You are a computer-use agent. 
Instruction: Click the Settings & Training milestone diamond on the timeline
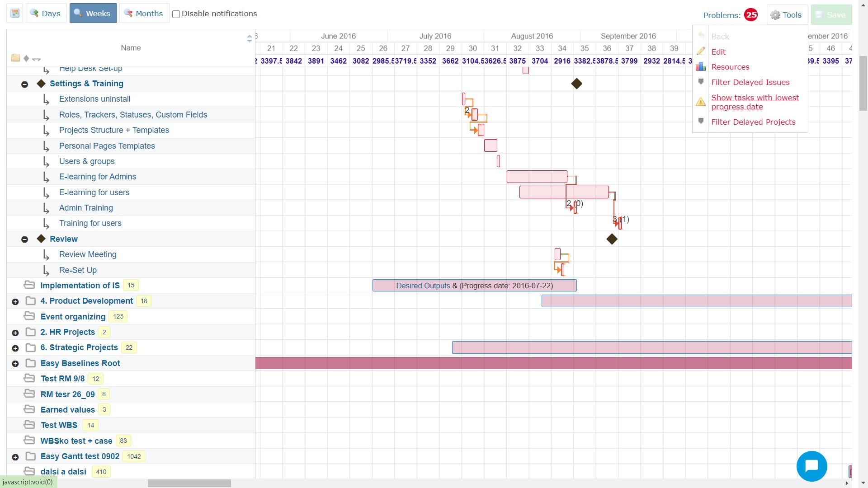tap(576, 84)
